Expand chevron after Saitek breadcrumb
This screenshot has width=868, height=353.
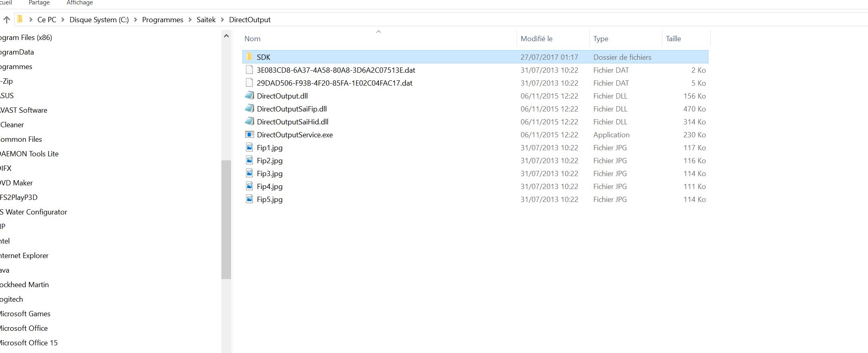click(x=222, y=19)
